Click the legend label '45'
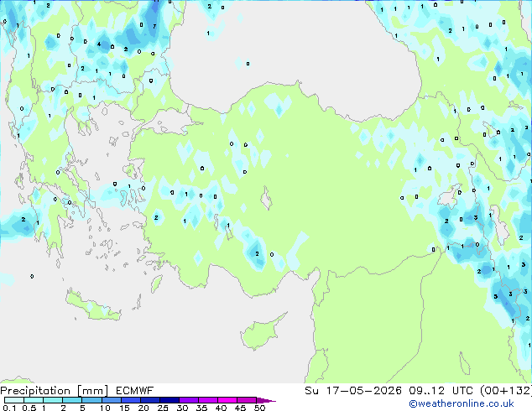This screenshot has width=532, height=411. click(x=240, y=408)
